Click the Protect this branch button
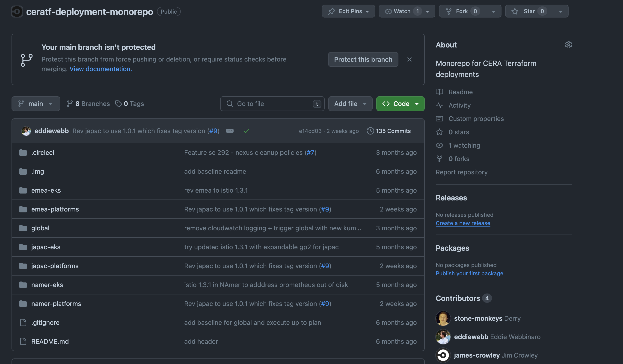This screenshot has width=623, height=364. (x=363, y=59)
